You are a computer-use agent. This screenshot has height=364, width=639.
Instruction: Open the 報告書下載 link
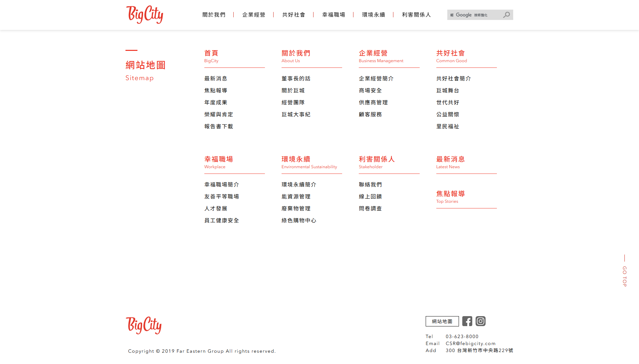coord(219,126)
